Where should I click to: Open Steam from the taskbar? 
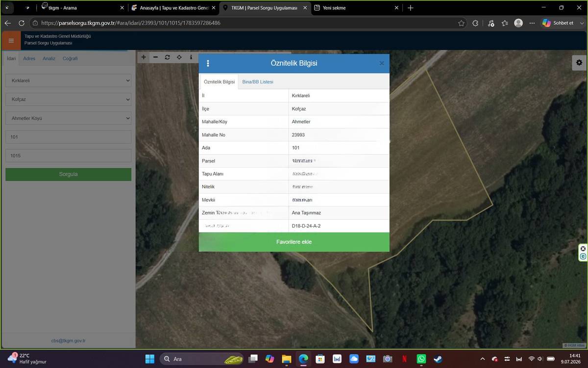[437, 359]
